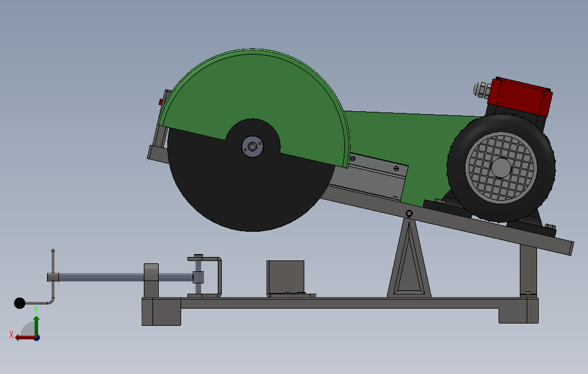588x374 pixels.
Task: Select the motor's gridded fan cover
Action: pyautogui.click(x=501, y=168)
